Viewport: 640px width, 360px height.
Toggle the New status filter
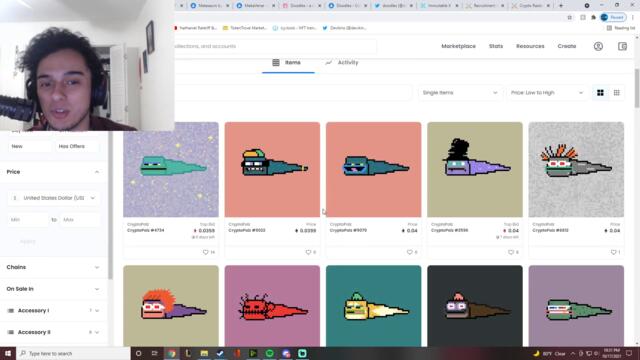click(30, 146)
